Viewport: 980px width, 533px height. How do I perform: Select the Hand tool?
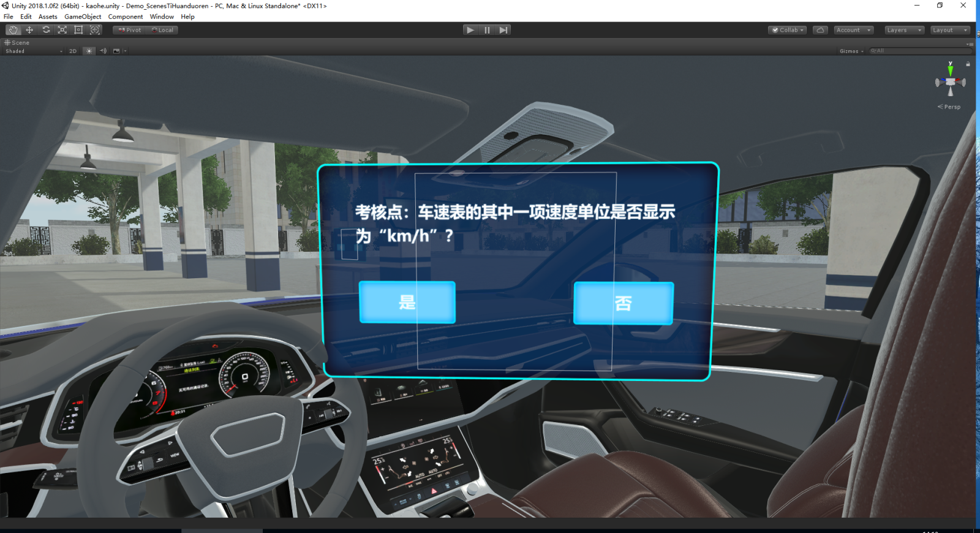(13, 30)
